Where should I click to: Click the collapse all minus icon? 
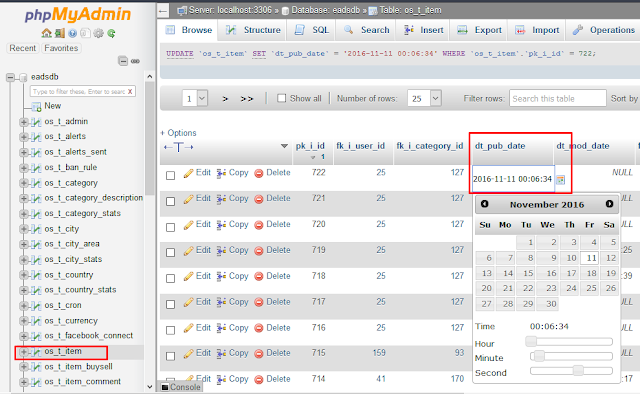(x=123, y=61)
